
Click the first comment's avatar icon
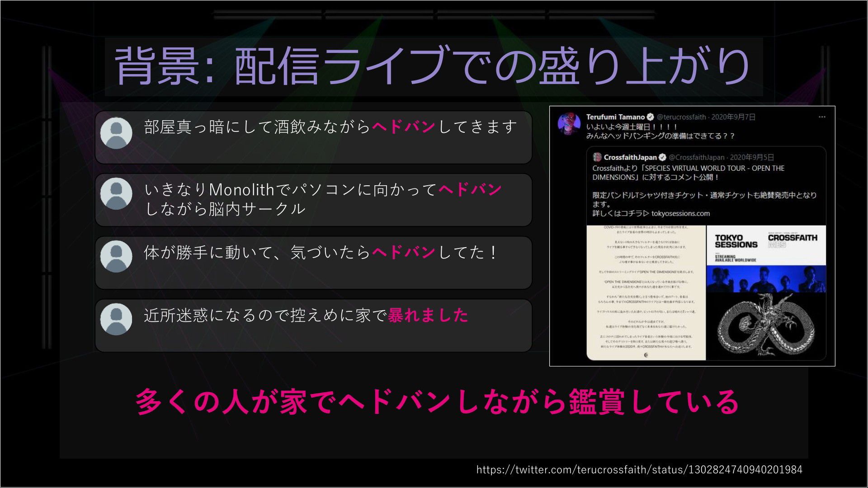(116, 133)
